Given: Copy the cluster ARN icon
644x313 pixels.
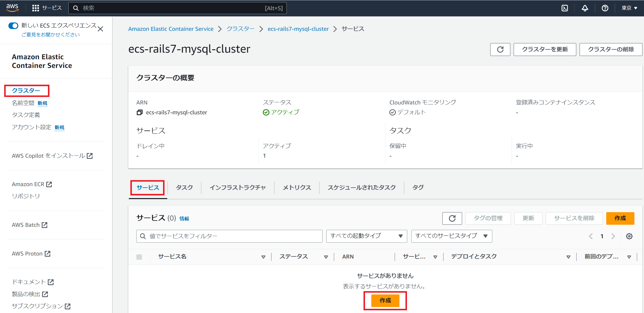Looking at the screenshot, I should coord(140,113).
